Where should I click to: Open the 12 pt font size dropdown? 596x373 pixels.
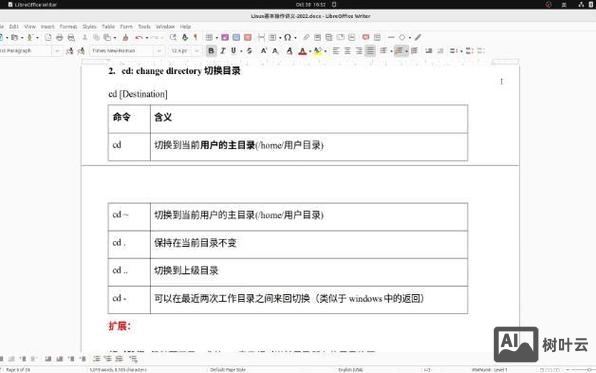(x=197, y=51)
